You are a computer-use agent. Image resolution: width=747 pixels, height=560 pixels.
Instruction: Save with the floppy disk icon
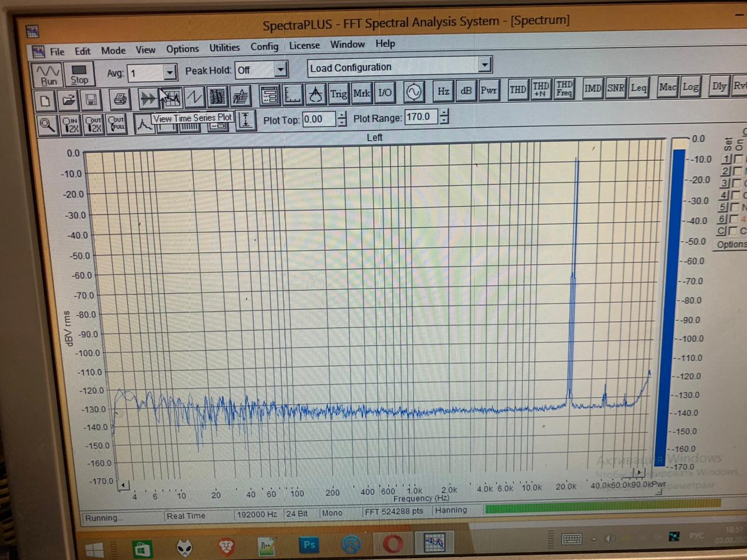click(91, 100)
